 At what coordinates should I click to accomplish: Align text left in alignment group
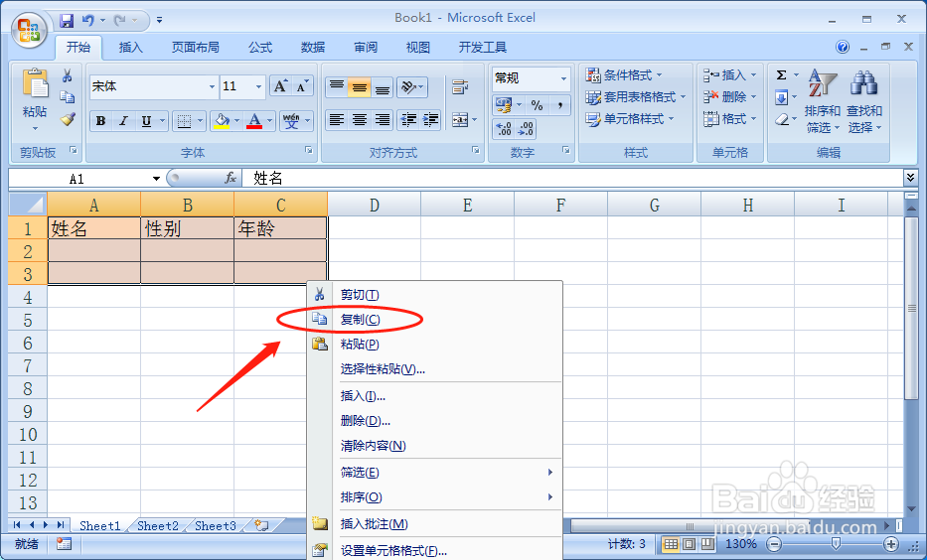(x=337, y=120)
